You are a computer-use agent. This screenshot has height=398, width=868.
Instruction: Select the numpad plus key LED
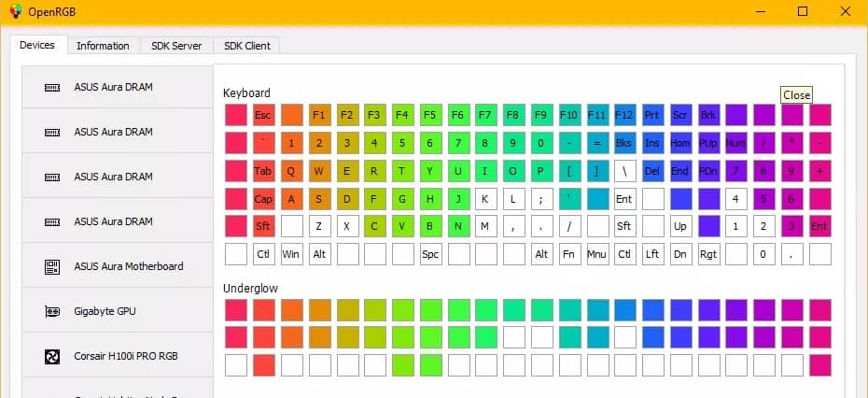[x=819, y=171]
